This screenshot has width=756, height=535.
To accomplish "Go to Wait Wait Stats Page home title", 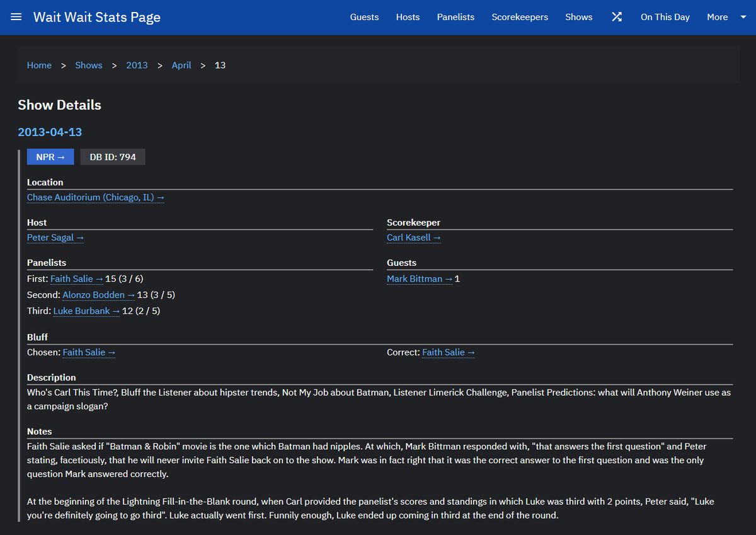I will pos(97,17).
